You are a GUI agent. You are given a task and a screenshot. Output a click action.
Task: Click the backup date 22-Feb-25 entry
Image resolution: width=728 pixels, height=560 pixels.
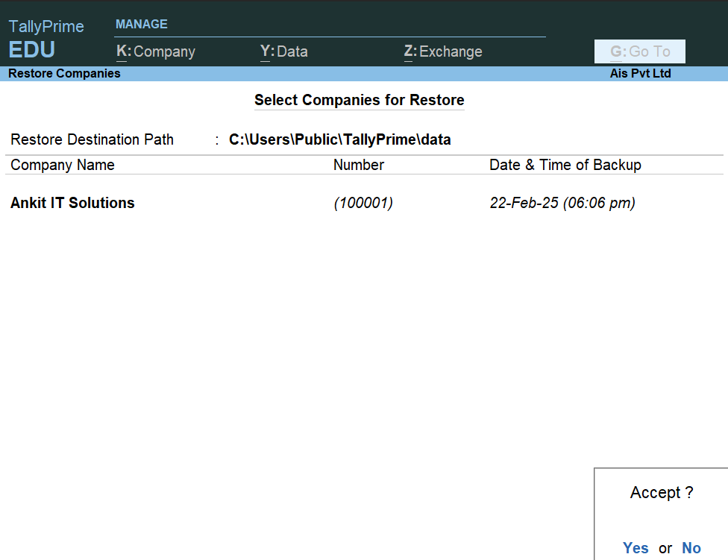tap(562, 203)
